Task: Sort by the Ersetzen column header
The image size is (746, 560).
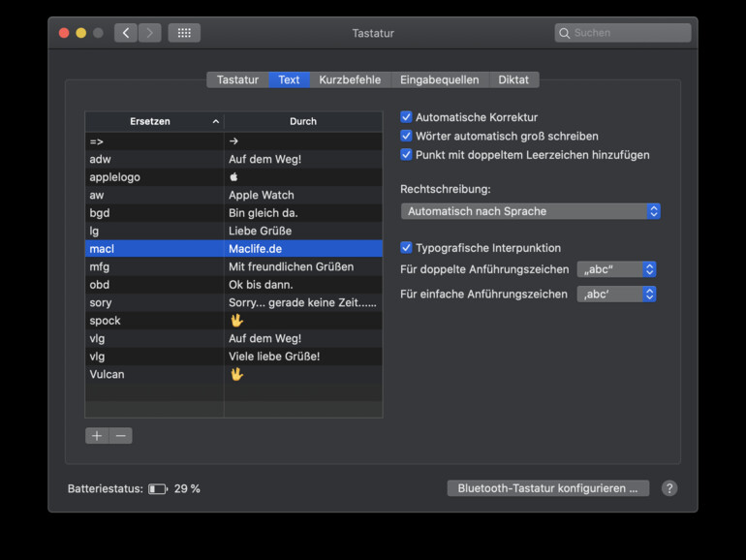Action: [154, 122]
